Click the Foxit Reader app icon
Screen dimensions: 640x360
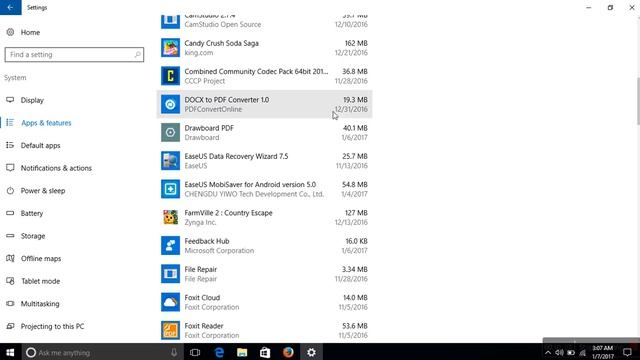170,330
